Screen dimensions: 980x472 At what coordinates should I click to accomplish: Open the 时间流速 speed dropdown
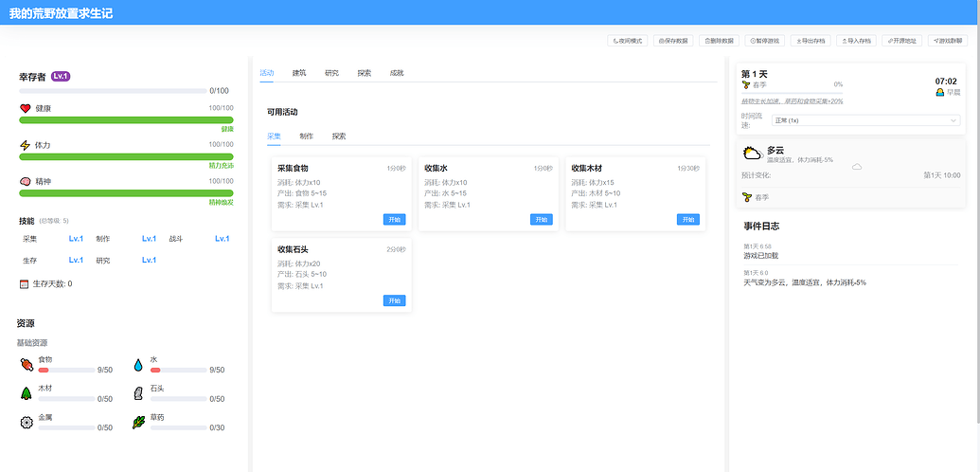865,120
